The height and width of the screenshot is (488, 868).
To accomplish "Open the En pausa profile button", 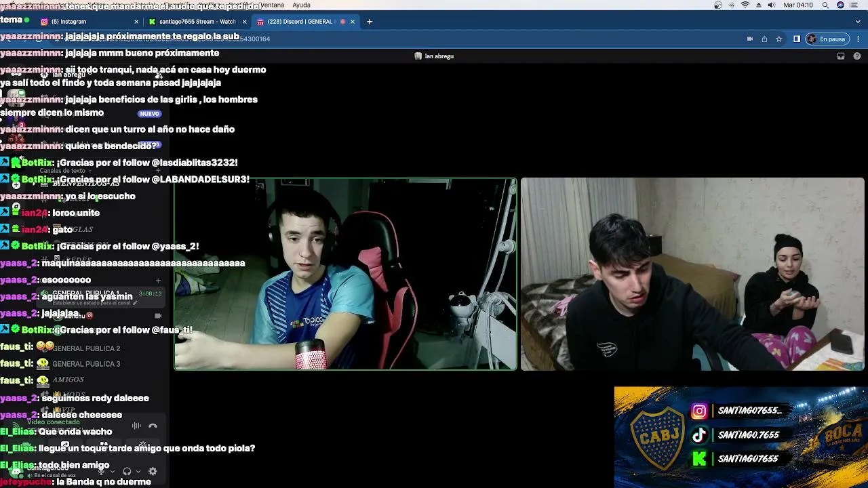I will tap(827, 39).
